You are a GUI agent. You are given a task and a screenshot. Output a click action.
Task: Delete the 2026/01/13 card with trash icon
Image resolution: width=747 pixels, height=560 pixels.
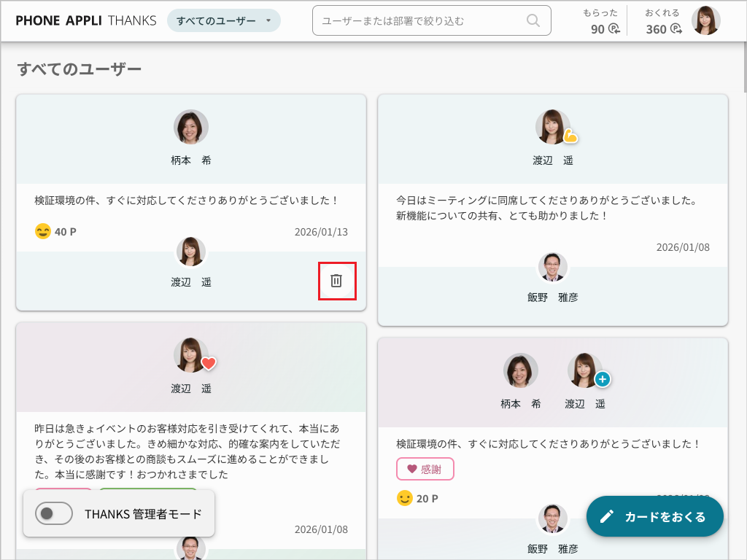(336, 281)
